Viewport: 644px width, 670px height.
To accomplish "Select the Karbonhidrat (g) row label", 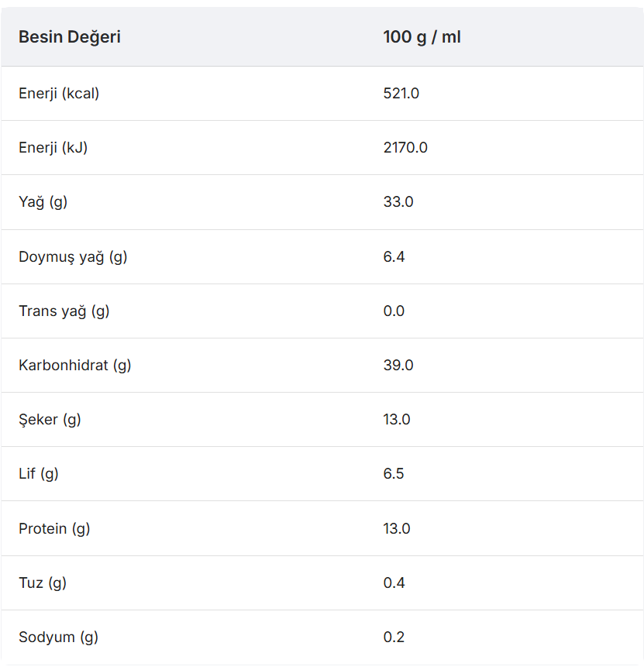I will [75, 366].
